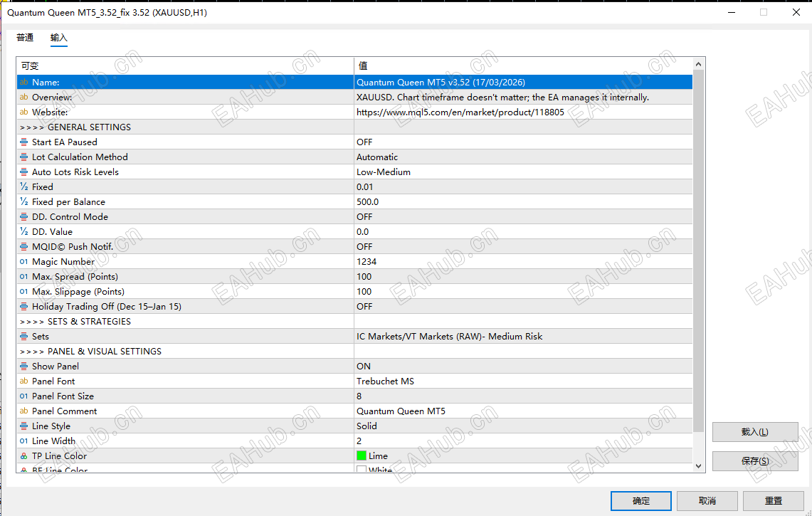
Task: Click the scrollbar down arrow of inputs list
Action: pyautogui.click(x=698, y=465)
